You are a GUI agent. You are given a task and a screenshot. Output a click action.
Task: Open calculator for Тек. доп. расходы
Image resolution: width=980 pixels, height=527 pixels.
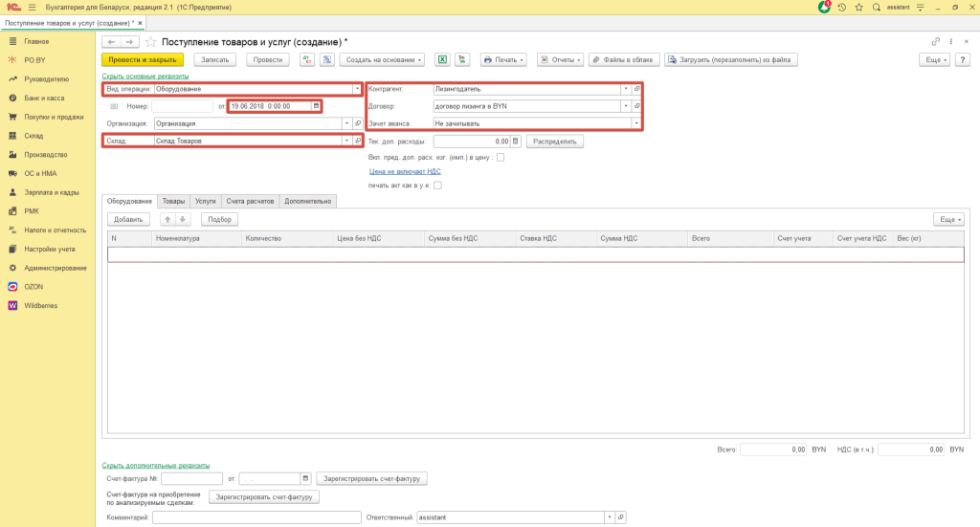[x=516, y=142]
